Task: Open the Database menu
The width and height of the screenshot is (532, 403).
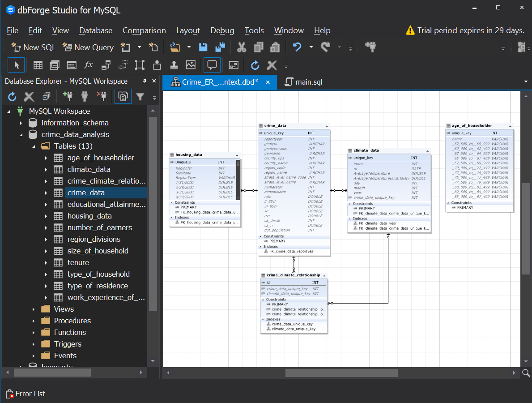Action: click(x=96, y=30)
